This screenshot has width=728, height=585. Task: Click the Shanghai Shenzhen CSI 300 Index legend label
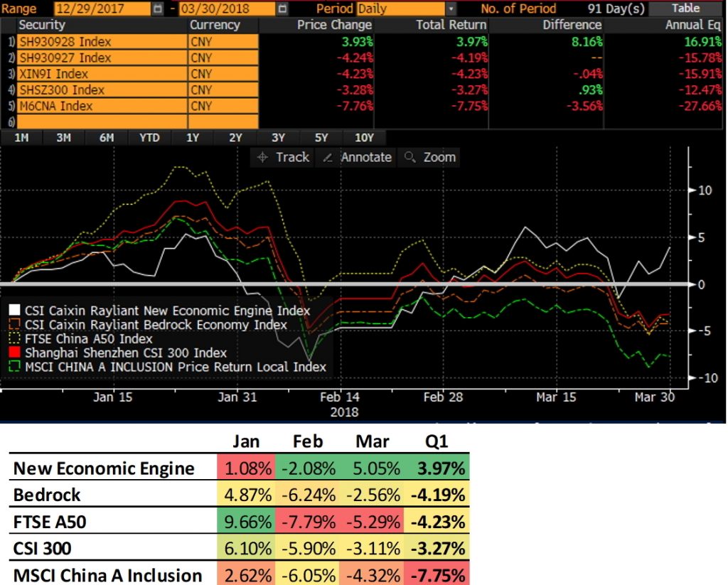(x=126, y=353)
